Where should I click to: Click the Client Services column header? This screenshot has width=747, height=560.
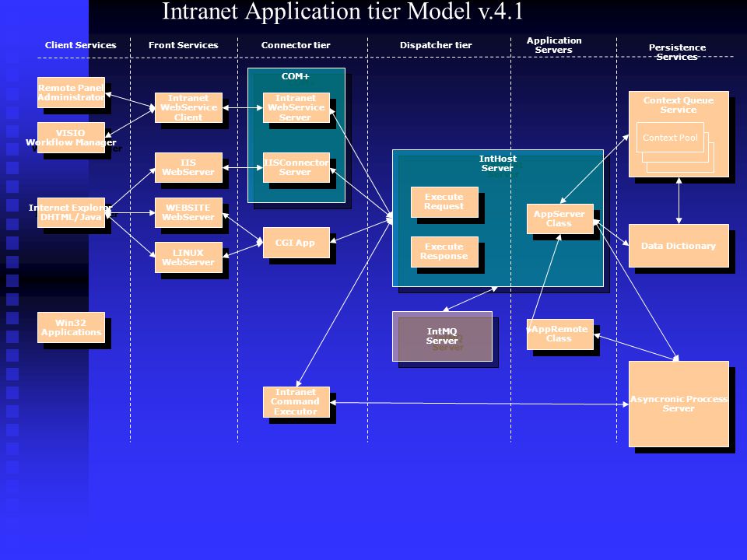[x=80, y=45]
